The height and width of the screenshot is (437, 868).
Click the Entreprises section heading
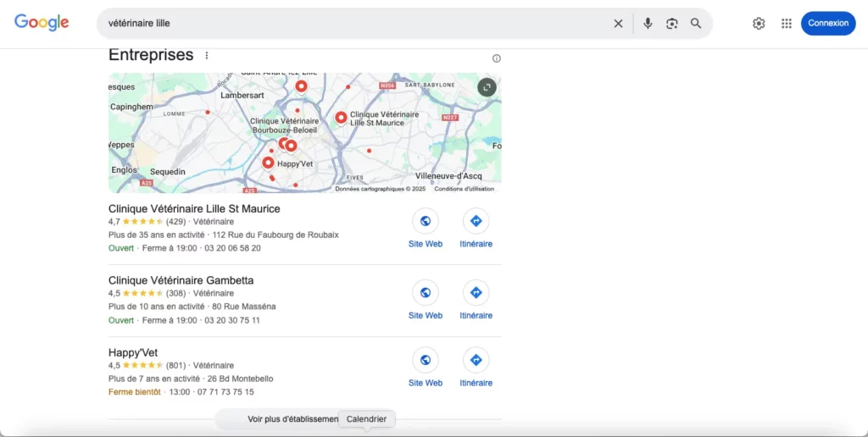coord(151,55)
